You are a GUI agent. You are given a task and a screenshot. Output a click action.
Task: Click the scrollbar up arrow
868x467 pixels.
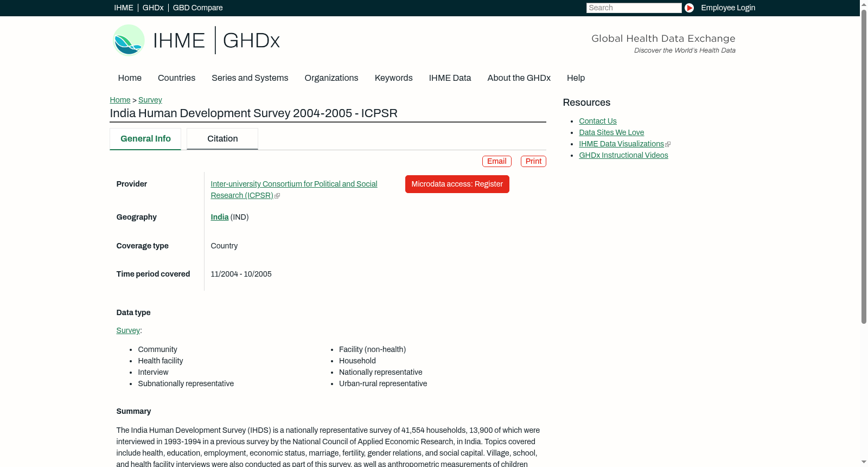[x=864, y=4]
